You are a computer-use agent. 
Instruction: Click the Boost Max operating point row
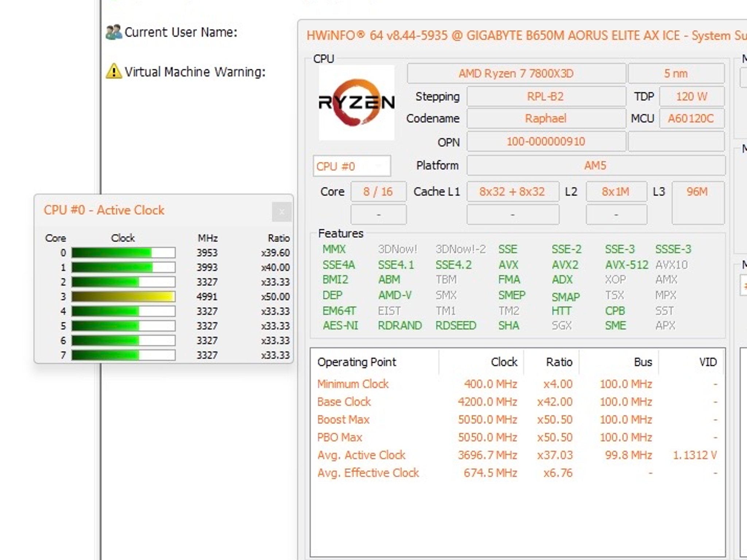coord(517,420)
